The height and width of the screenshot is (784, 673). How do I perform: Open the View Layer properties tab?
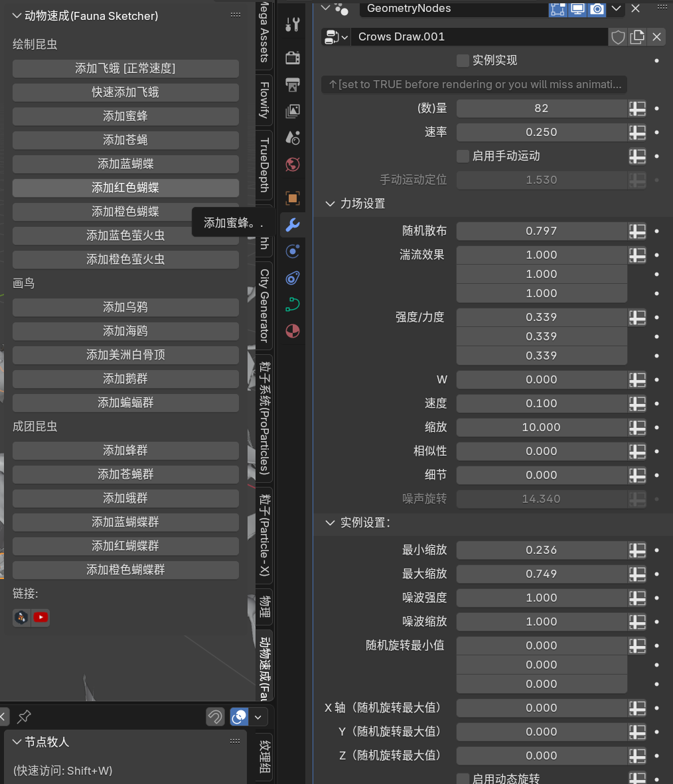(x=292, y=111)
